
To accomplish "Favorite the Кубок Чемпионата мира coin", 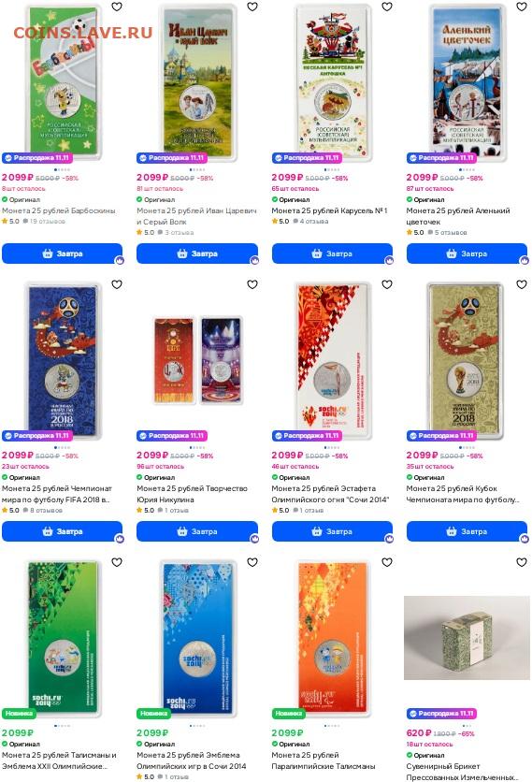I will click(x=522, y=284).
